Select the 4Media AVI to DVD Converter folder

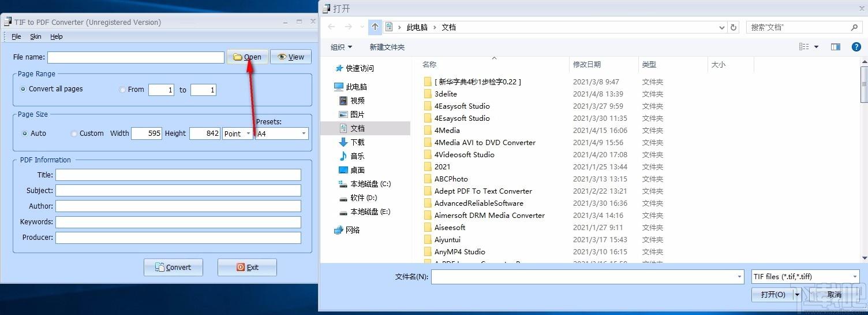[485, 142]
